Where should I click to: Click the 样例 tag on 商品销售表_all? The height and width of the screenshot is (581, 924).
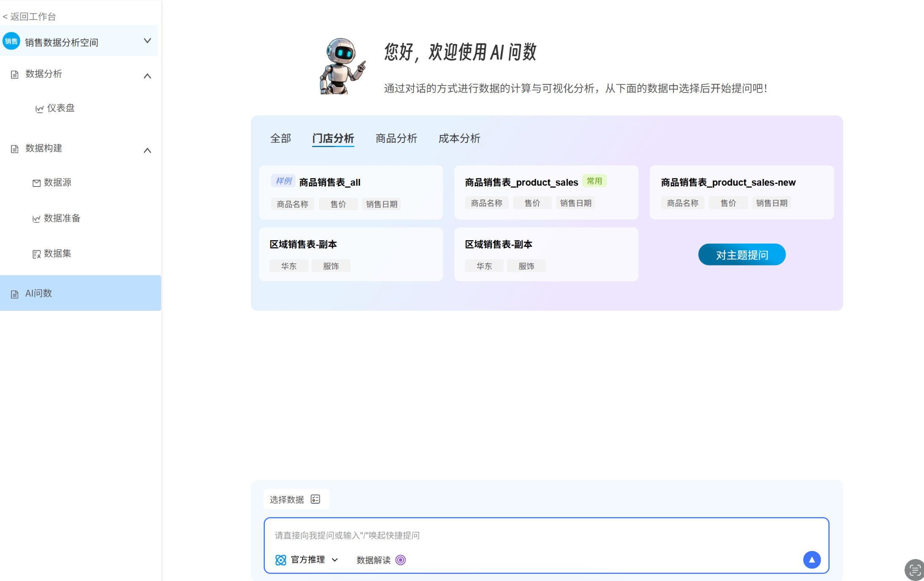click(283, 181)
